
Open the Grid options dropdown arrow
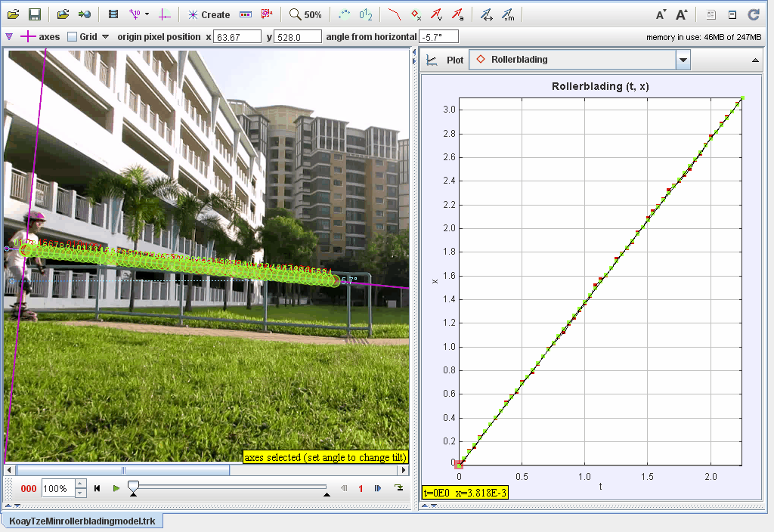click(x=105, y=36)
